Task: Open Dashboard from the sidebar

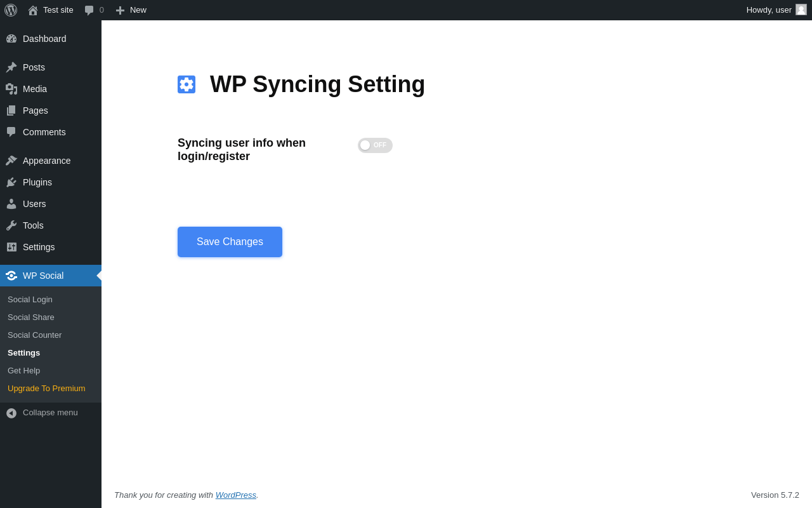Action: pos(44,39)
